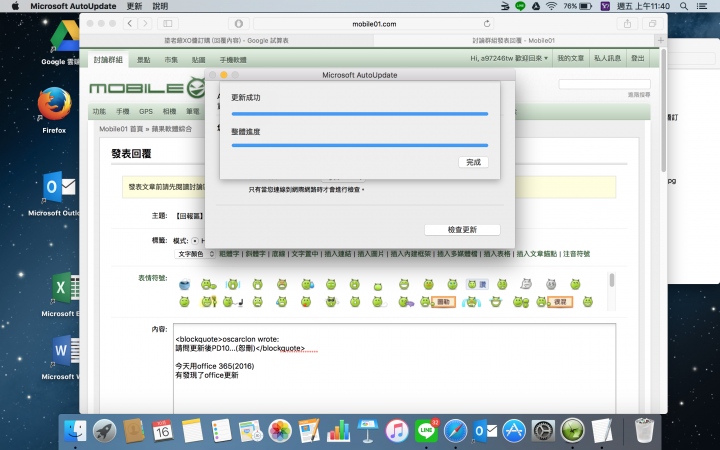Image resolution: width=720 pixels, height=450 pixels.
Task: Open the 更新 menu
Action: [134, 6]
